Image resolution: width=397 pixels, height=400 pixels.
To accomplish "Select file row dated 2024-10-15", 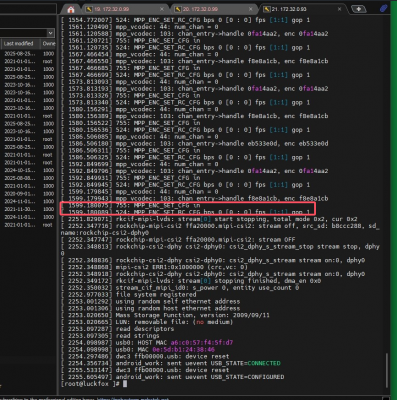I will 28,170.
